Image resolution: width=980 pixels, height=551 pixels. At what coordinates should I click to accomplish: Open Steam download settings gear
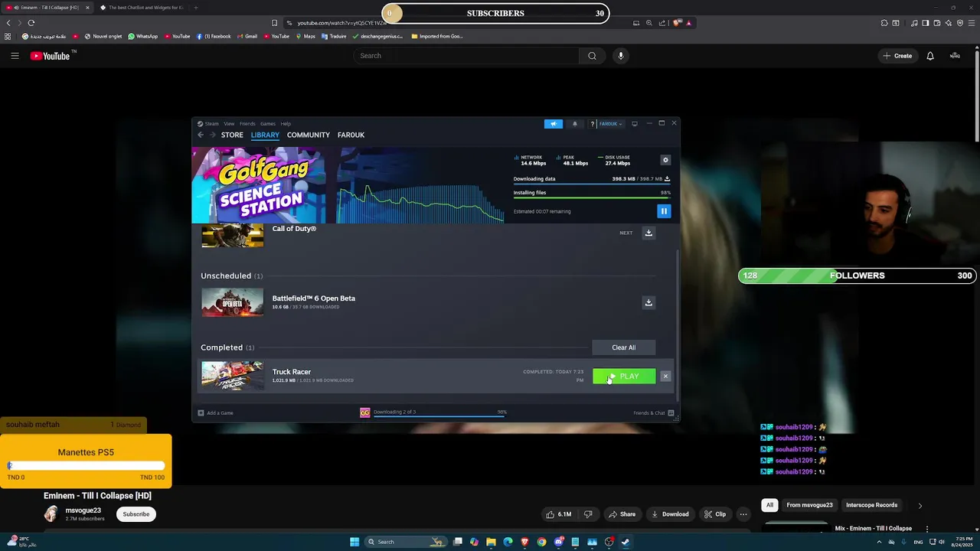665,160
